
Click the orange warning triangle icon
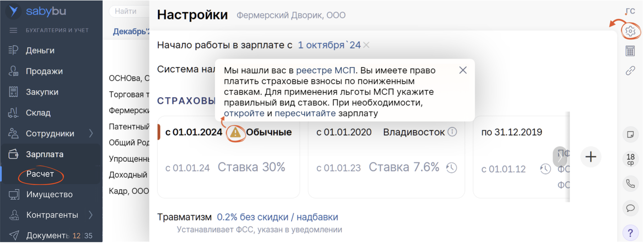235,132
